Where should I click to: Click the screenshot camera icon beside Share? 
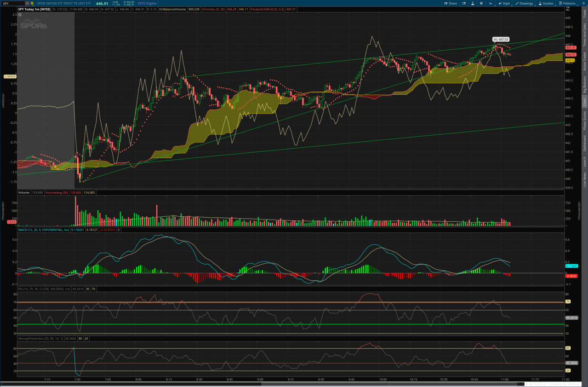click(x=464, y=3)
